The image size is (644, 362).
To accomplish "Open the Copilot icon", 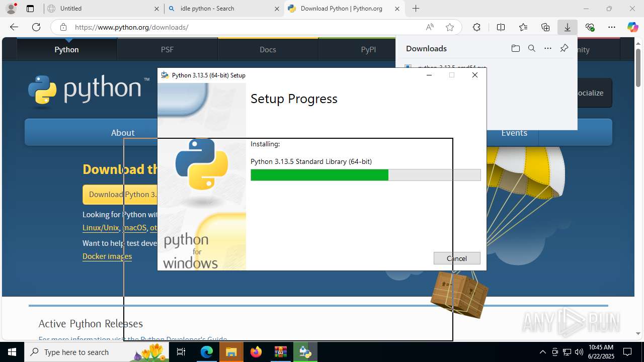I will pyautogui.click(x=633, y=27).
